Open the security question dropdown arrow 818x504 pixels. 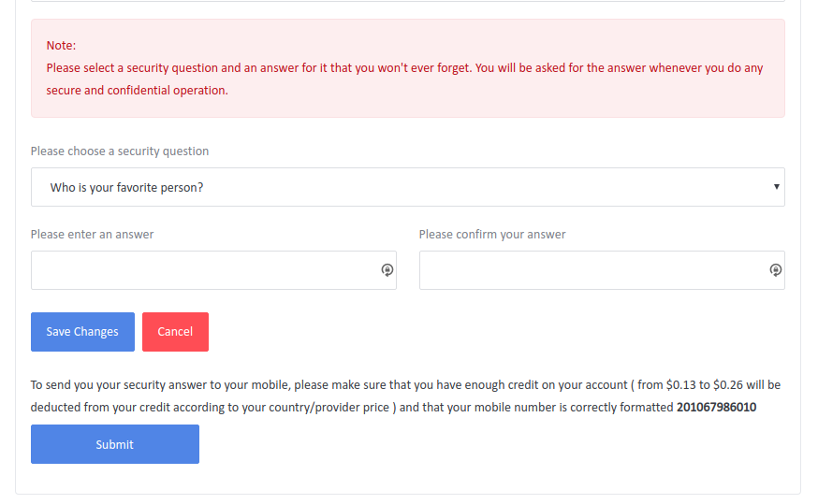776,187
